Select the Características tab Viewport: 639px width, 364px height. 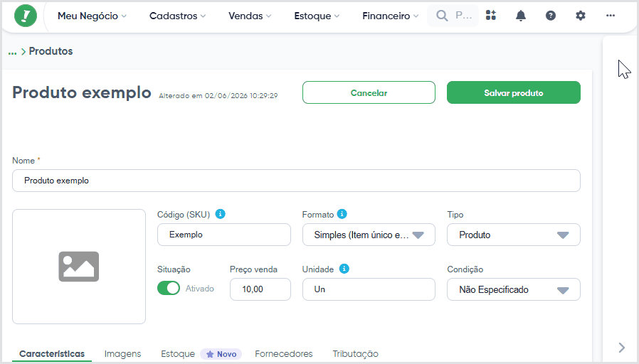52,354
